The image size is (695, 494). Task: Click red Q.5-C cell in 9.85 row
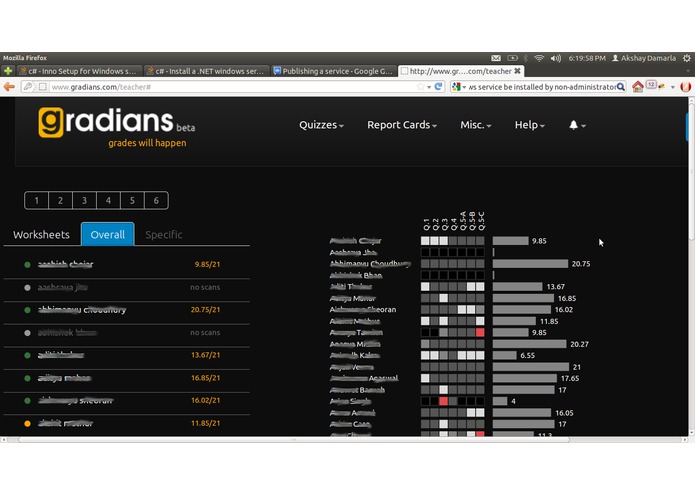pos(480,332)
